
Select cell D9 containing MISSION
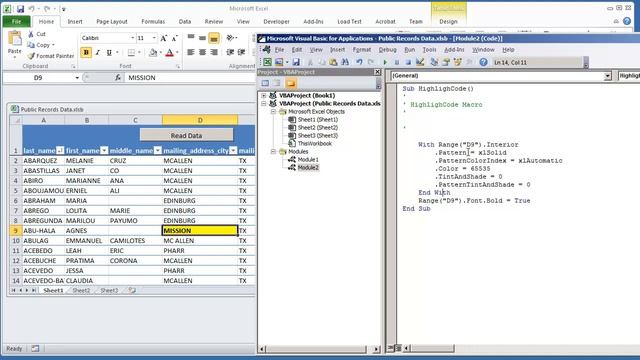pyautogui.click(x=200, y=231)
